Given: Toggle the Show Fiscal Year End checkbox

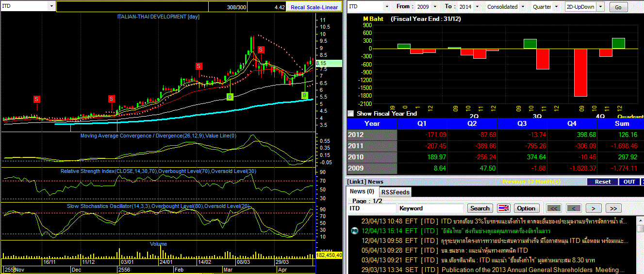Looking at the screenshot, I should [x=351, y=113].
